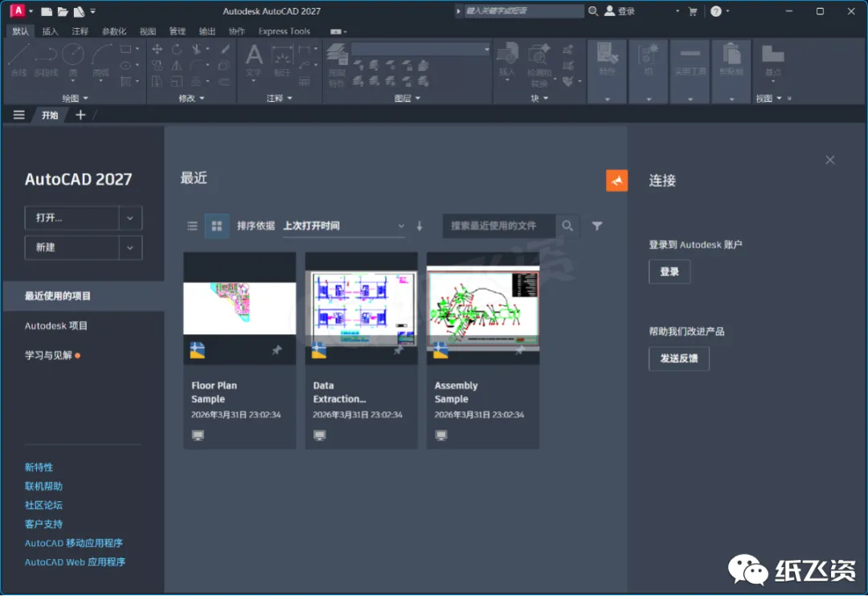Click the 打开... button

tap(72, 218)
